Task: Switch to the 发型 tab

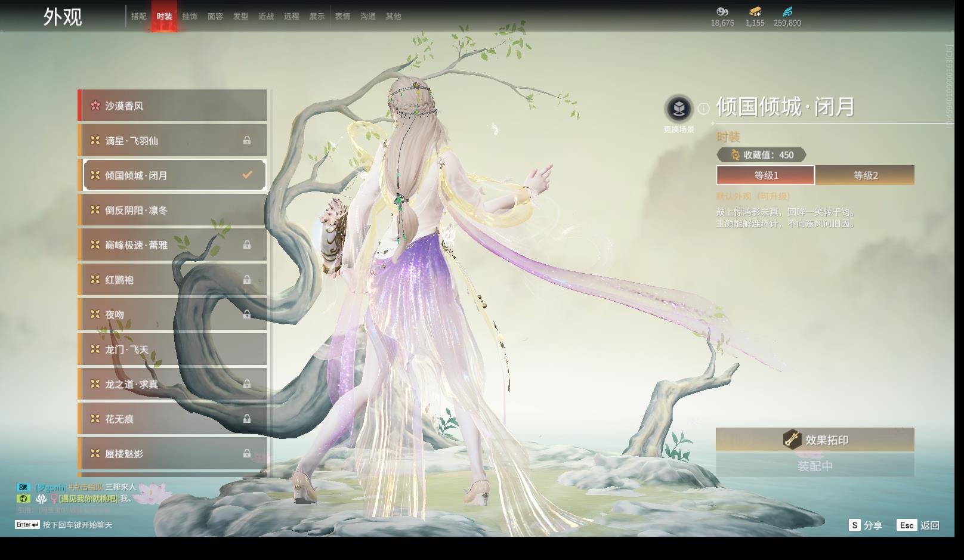Action: (x=240, y=16)
